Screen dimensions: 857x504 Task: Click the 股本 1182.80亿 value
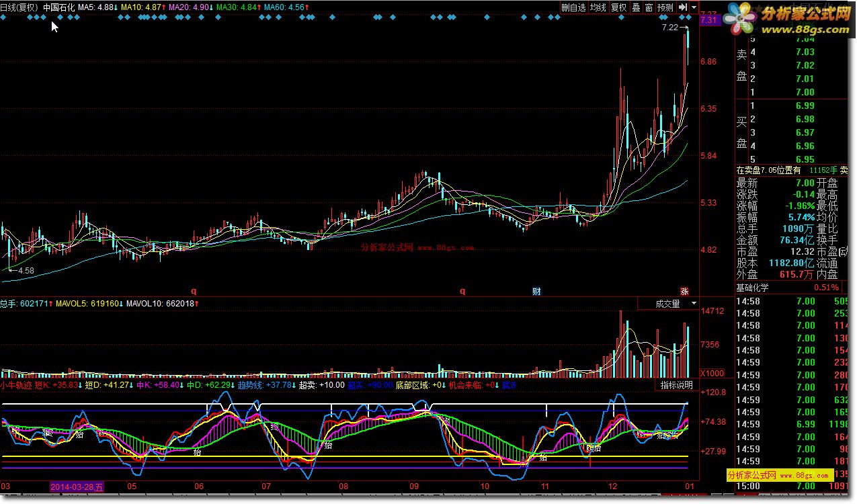(790, 263)
